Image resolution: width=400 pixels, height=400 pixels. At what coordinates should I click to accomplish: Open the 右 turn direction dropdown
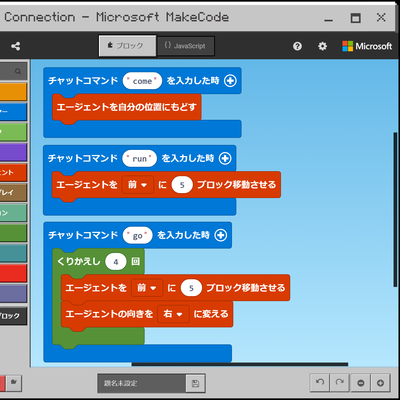173,314
